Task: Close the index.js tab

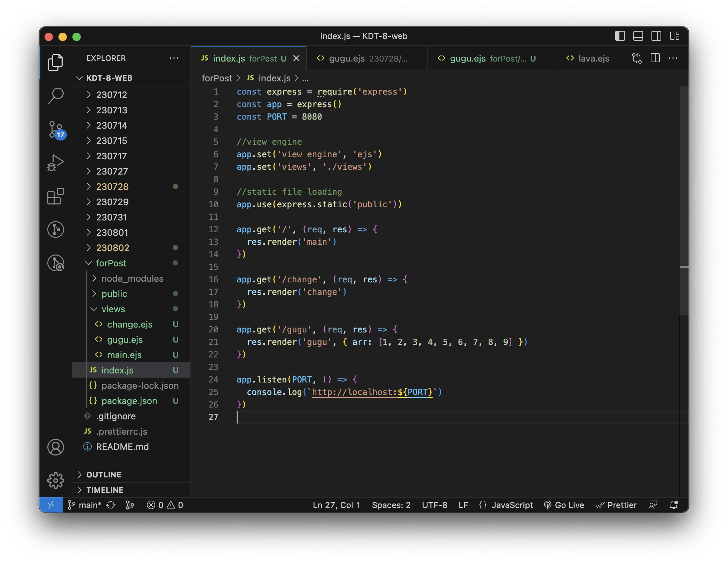Action: coord(296,58)
